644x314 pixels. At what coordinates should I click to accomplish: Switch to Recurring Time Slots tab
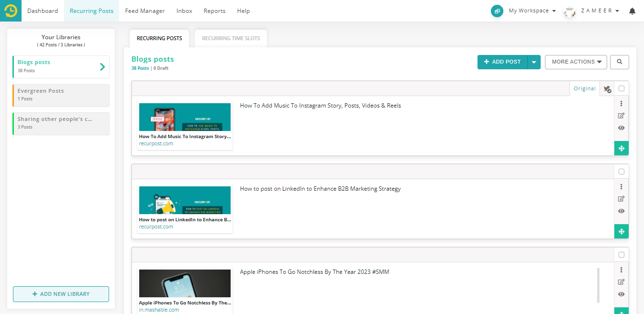coord(231,39)
